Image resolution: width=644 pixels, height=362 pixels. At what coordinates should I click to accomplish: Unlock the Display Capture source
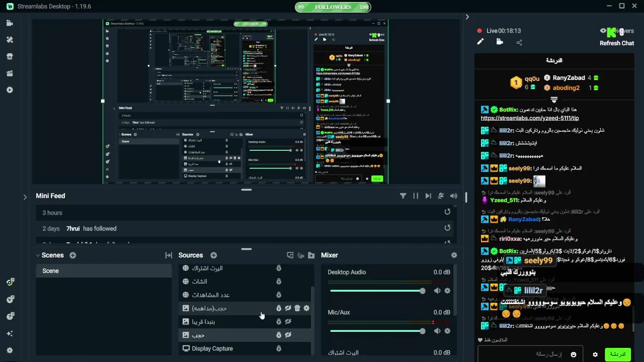(x=279, y=348)
